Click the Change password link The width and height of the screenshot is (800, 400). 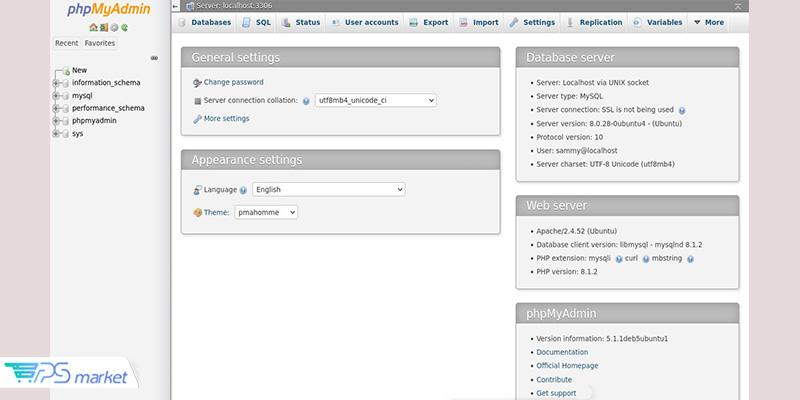234,82
